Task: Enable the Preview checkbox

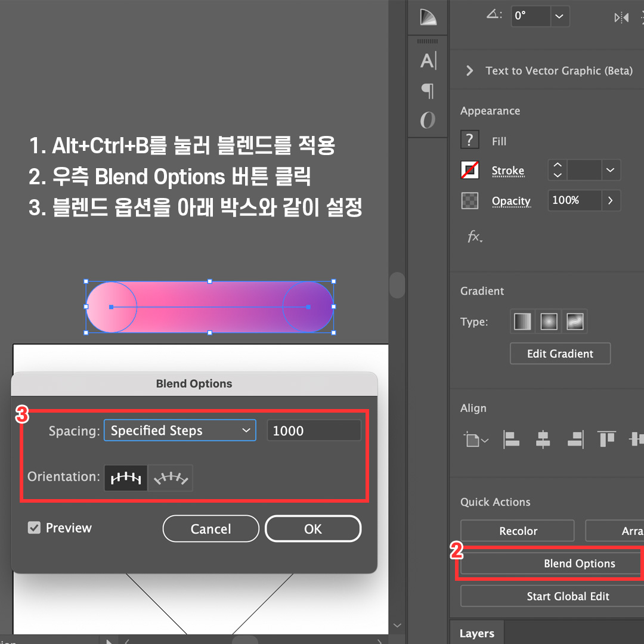Action: pyautogui.click(x=33, y=528)
